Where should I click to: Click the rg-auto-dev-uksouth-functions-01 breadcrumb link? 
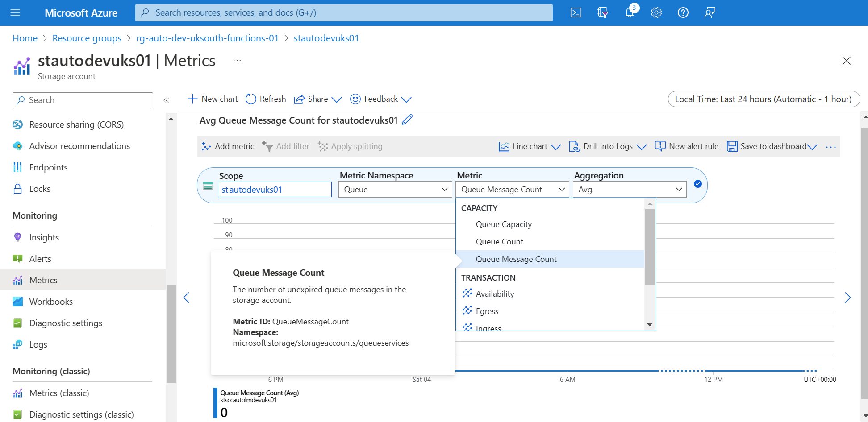207,38
